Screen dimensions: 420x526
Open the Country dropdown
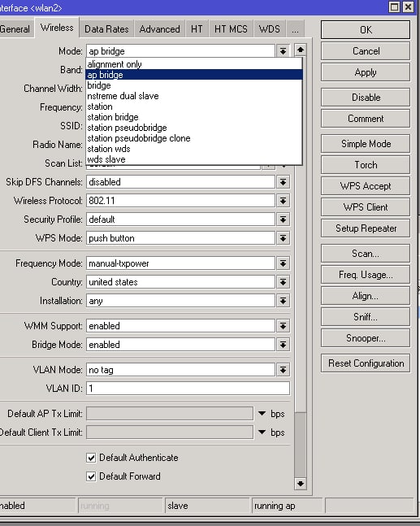pos(283,282)
